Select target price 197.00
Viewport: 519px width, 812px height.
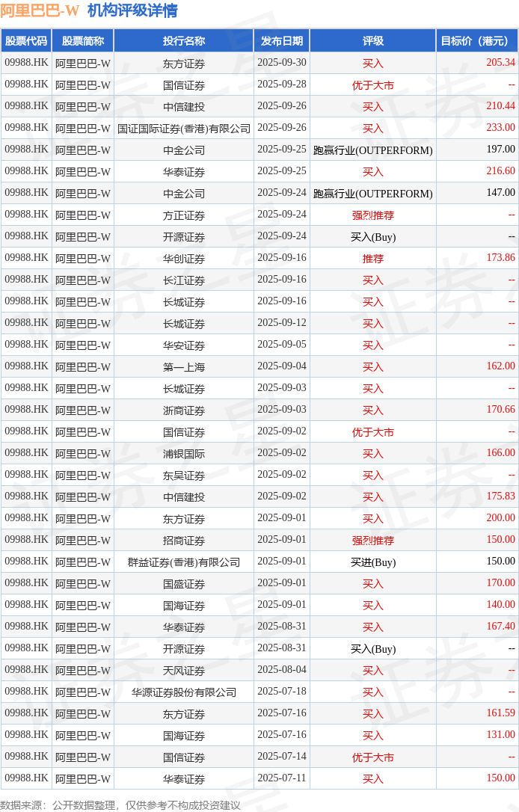tap(500, 149)
